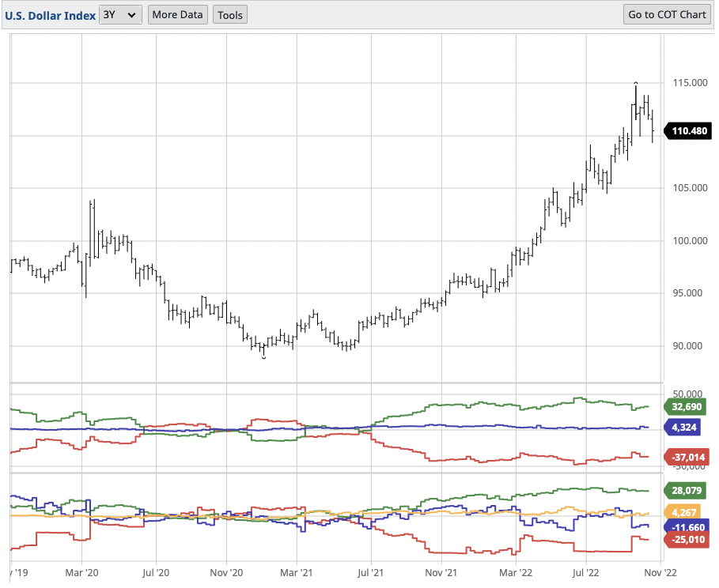
Task: Click the Mar '22 date label
Action: 516,572
